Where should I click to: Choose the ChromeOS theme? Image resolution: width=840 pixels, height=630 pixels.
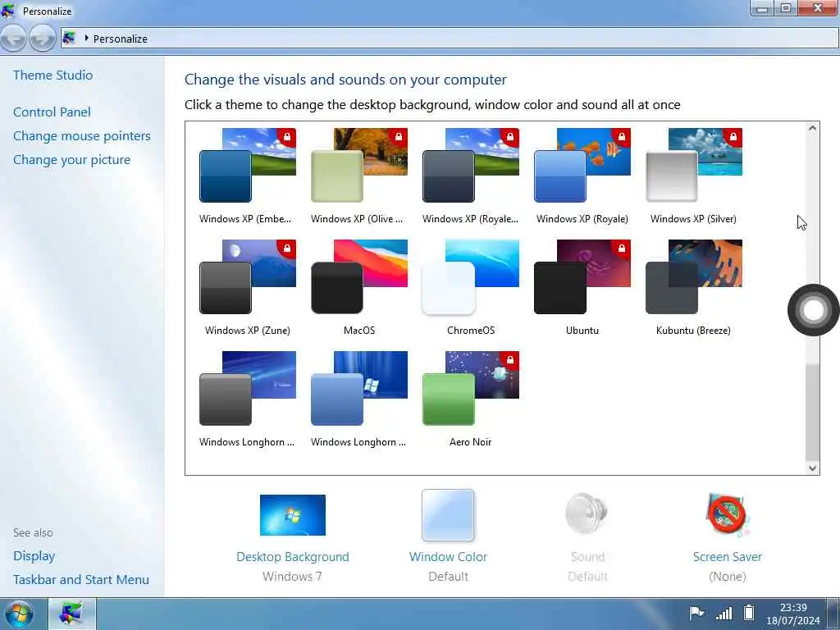click(470, 277)
